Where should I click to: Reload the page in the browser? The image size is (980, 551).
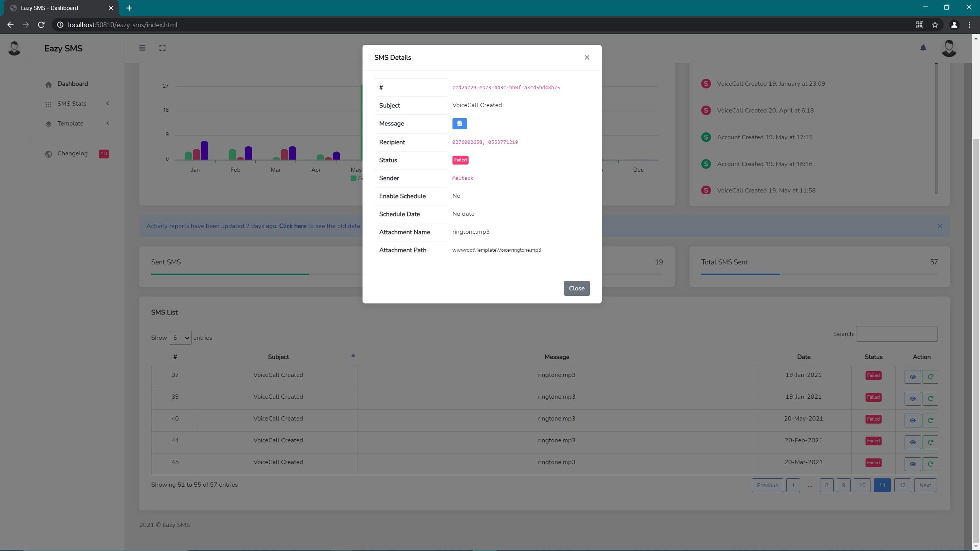tap(41, 25)
